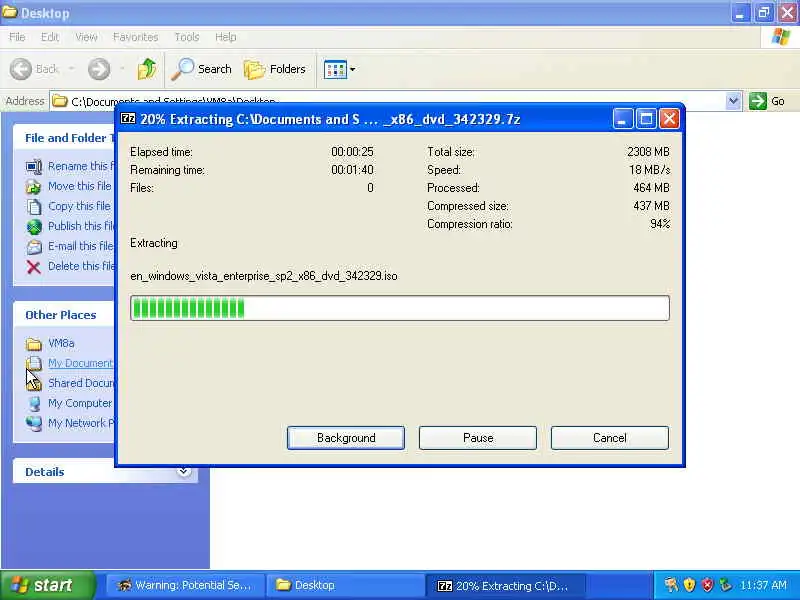Click the red shield security tray icon
This screenshot has width=800, height=600.
click(x=707, y=585)
